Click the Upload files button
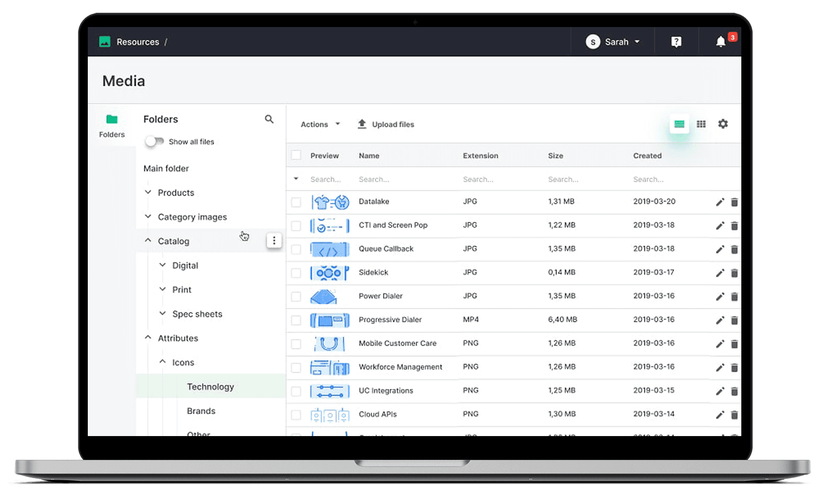Viewport: 828px width, 504px height. (386, 125)
